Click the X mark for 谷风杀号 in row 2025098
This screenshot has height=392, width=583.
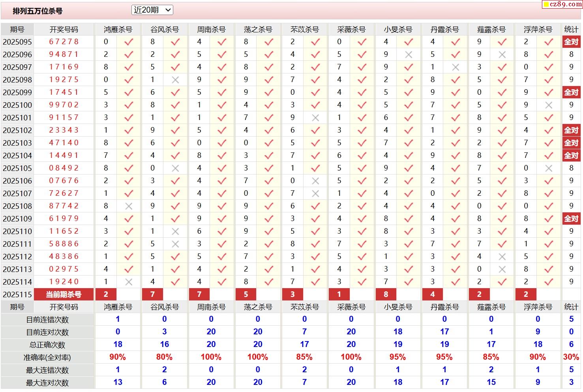[x=175, y=80]
